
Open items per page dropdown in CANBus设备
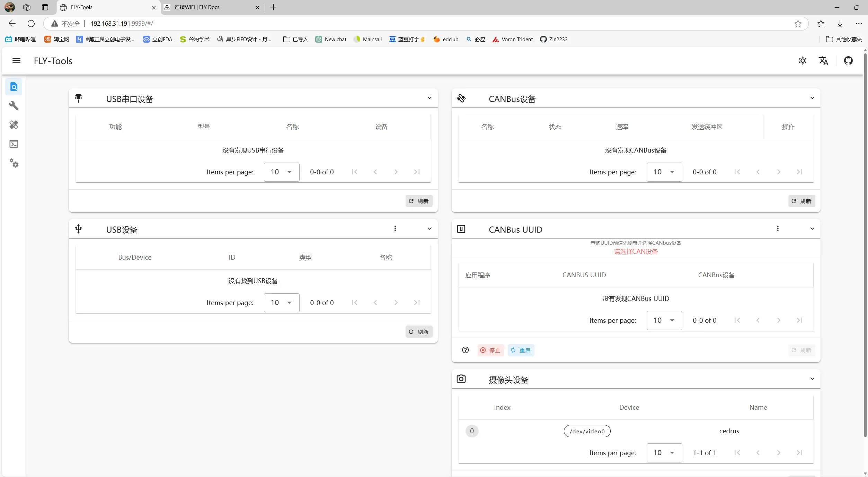tap(664, 172)
